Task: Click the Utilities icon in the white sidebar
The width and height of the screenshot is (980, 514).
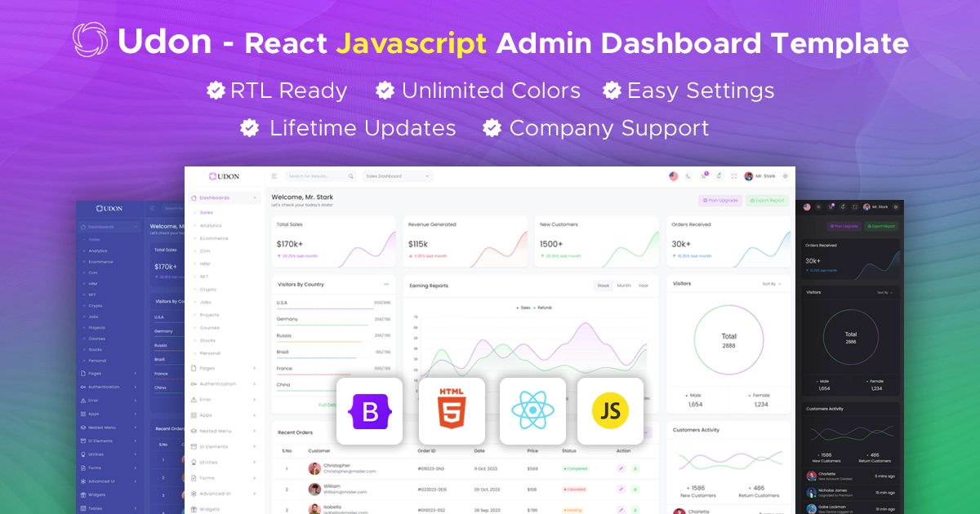Action: (194, 463)
